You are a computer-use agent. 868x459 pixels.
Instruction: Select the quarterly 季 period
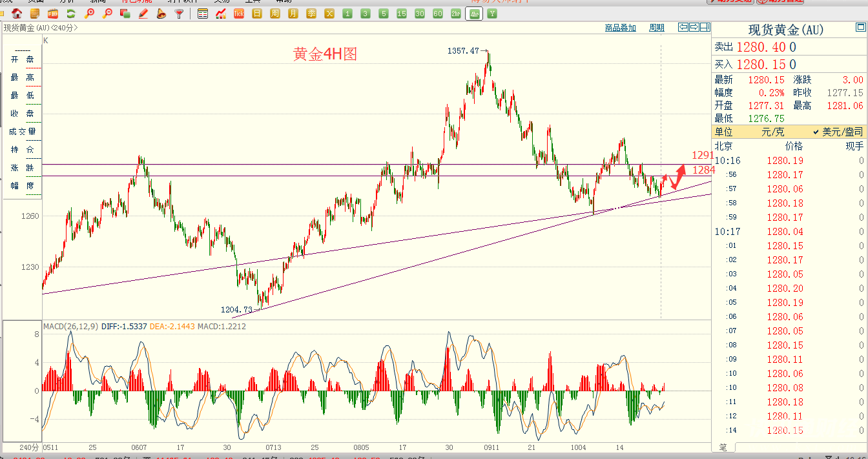(x=311, y=14)
